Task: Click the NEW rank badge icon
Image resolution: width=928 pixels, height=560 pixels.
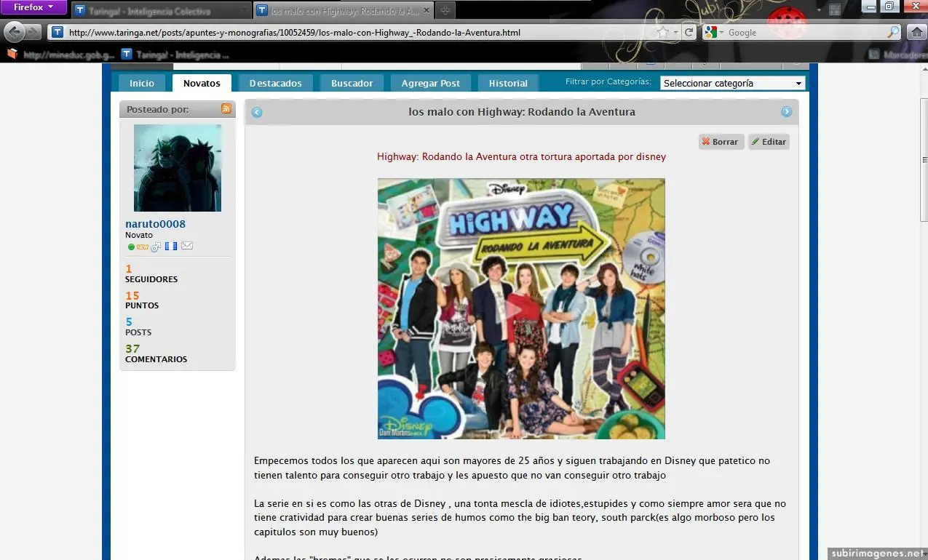Action: coord(143,247)
